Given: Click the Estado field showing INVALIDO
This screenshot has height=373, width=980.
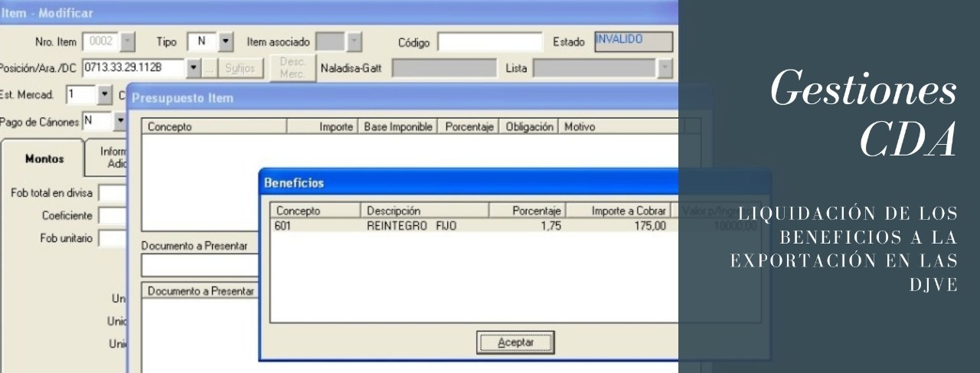Looking at the screenshot, I should [632, 41].
